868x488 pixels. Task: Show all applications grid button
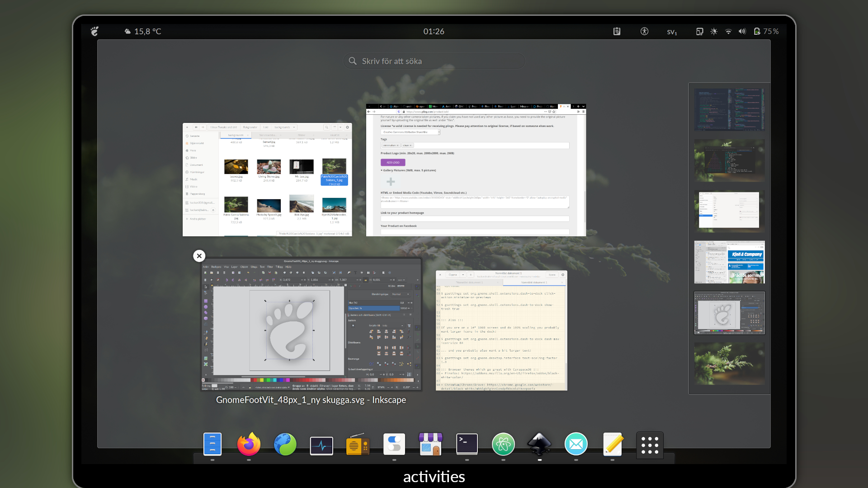[650, 445]
